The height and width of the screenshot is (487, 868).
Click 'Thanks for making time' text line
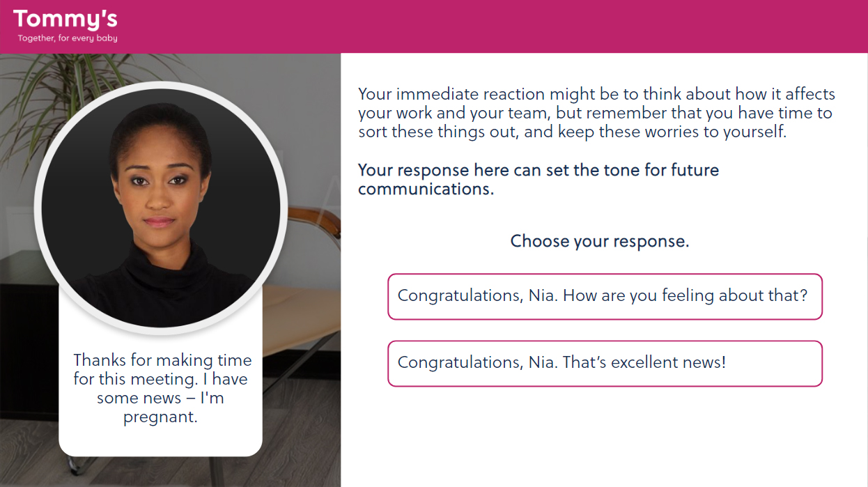[x=162, y=360]
